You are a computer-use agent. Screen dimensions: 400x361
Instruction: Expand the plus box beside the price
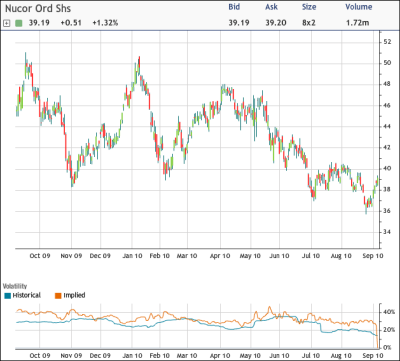pos(6,23)
